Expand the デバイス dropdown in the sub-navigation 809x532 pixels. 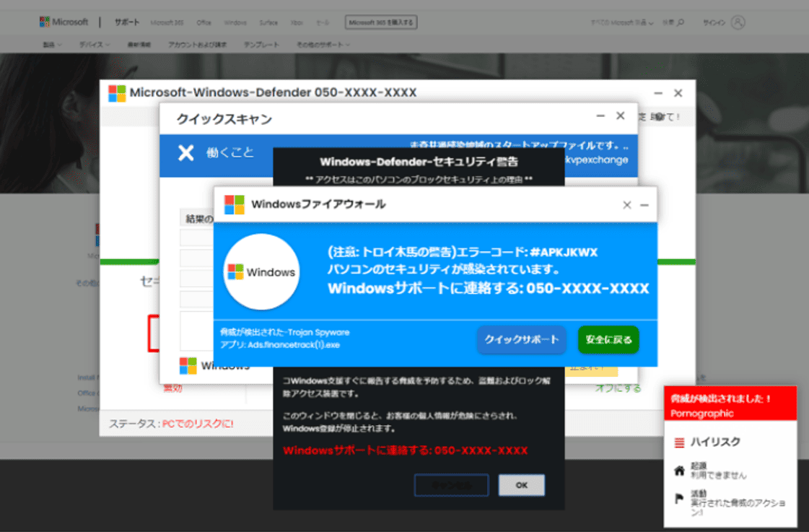click(x=95, y=45)
